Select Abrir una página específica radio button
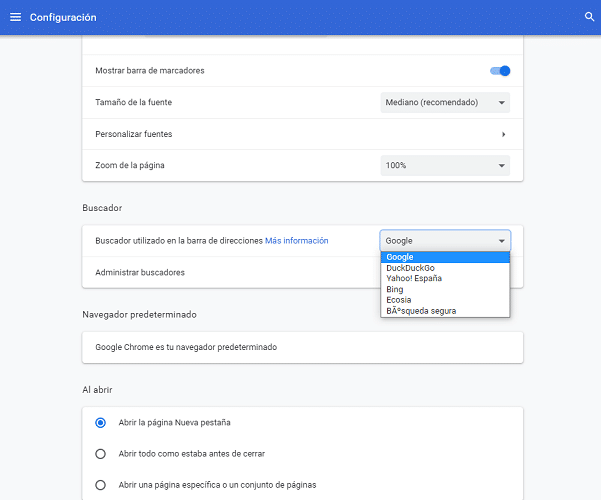The height and width of the screenshot is (500, 601). [100, 485]
